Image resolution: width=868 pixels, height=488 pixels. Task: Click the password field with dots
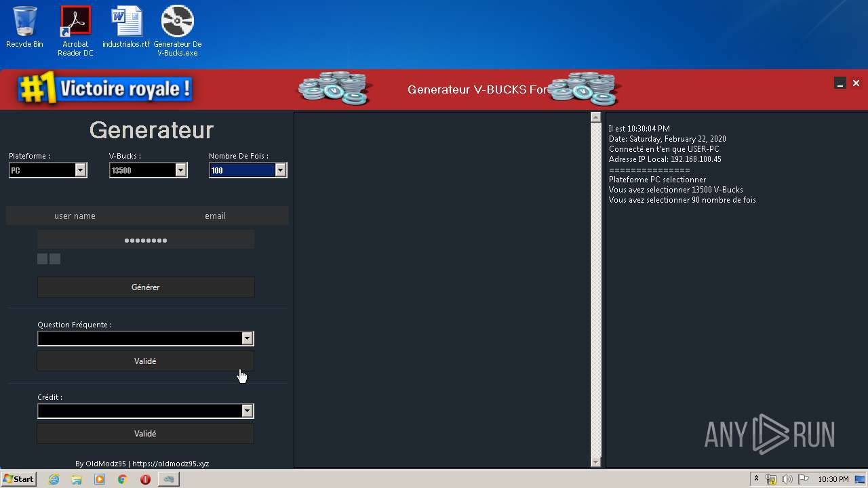(x=146, y=240)
